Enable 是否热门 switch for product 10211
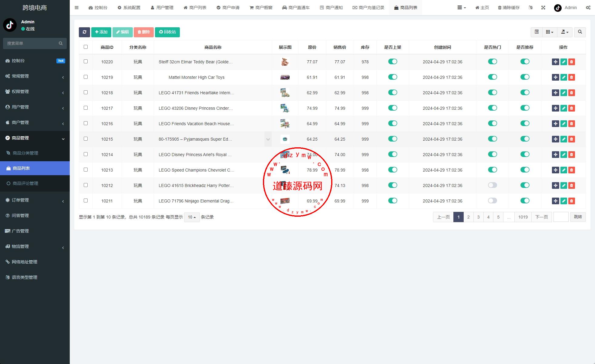 point(492,201)
